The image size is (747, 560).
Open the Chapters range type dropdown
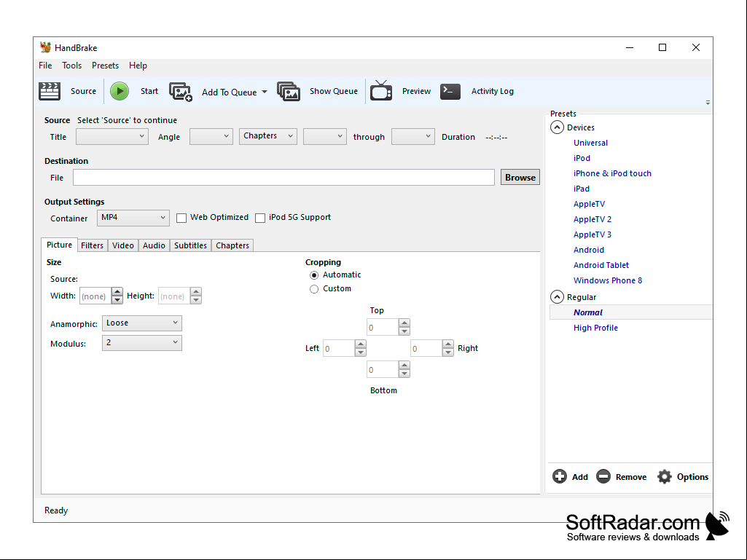click(x=268, y=136)
